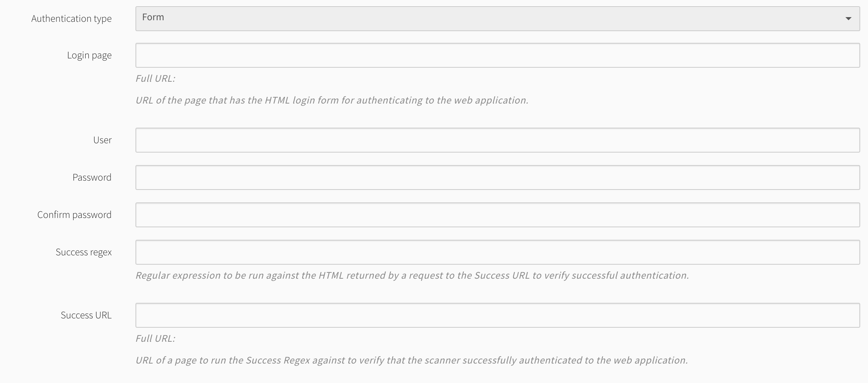Image resolution: width=868 pixels, height=383 pixels.
Task: Click the User field label
Action: (x=102, y=140)
